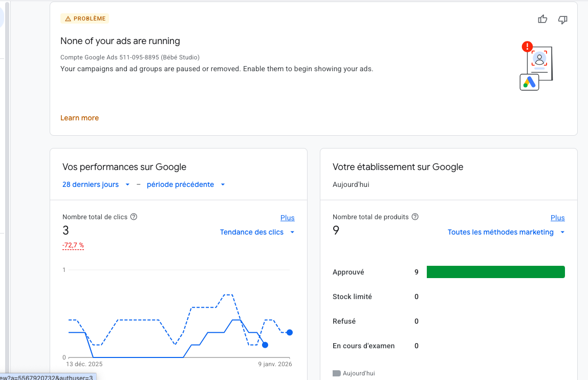Screen dimensions: 588x380
Task: Expand Toutes les méthodes marketing dropdown
Action: point(506,232)
